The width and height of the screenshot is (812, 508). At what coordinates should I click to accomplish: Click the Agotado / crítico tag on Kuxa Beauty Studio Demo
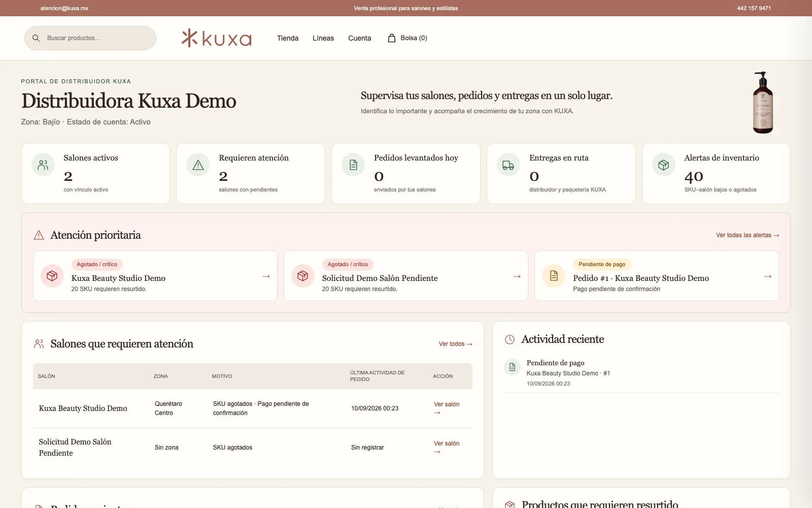[97, 264]
